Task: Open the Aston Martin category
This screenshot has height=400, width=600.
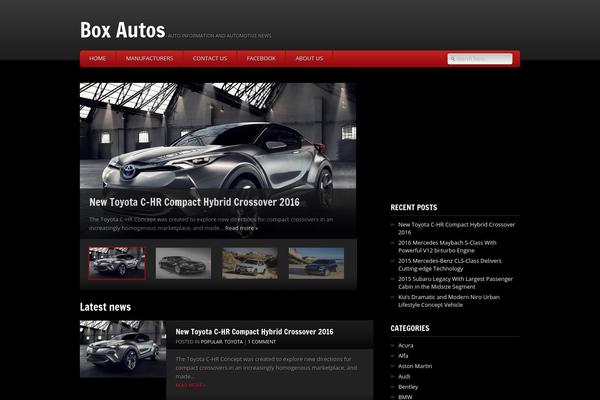Action: (x=415, y=366)
